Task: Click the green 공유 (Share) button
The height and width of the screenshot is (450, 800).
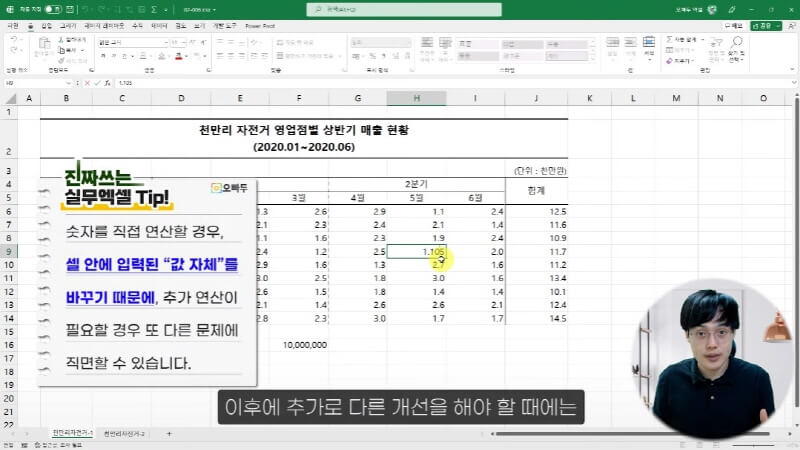Action: click(765, 26)
